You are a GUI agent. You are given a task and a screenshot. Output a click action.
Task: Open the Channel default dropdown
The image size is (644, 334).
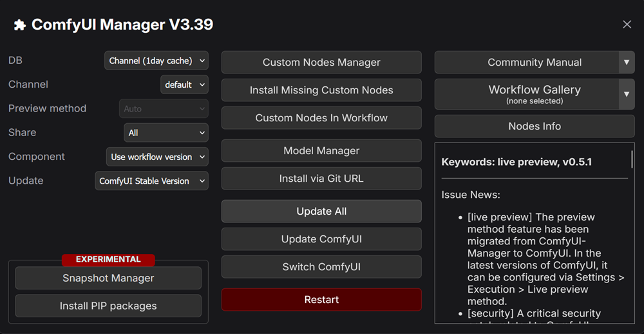pyautogui.click(x=184, y=84)
